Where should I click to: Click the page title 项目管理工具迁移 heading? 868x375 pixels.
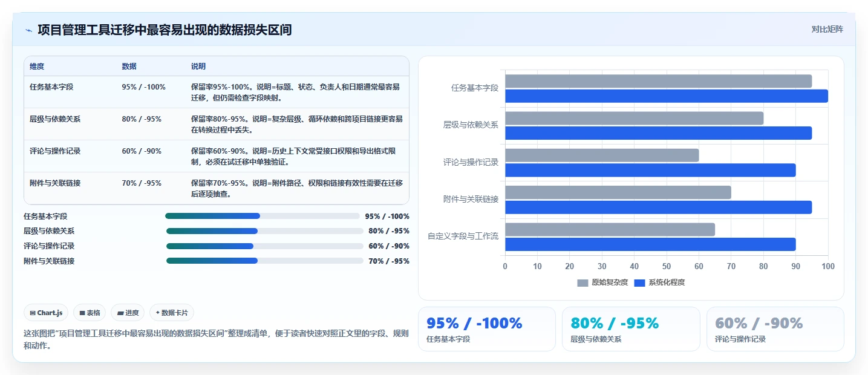(x=165, y=30)
